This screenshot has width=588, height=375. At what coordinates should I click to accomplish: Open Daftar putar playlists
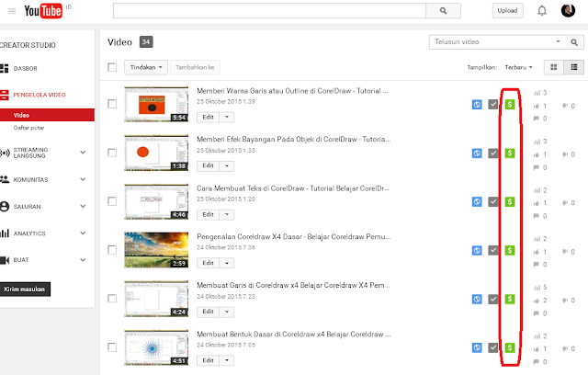click(x=28, y=128)
